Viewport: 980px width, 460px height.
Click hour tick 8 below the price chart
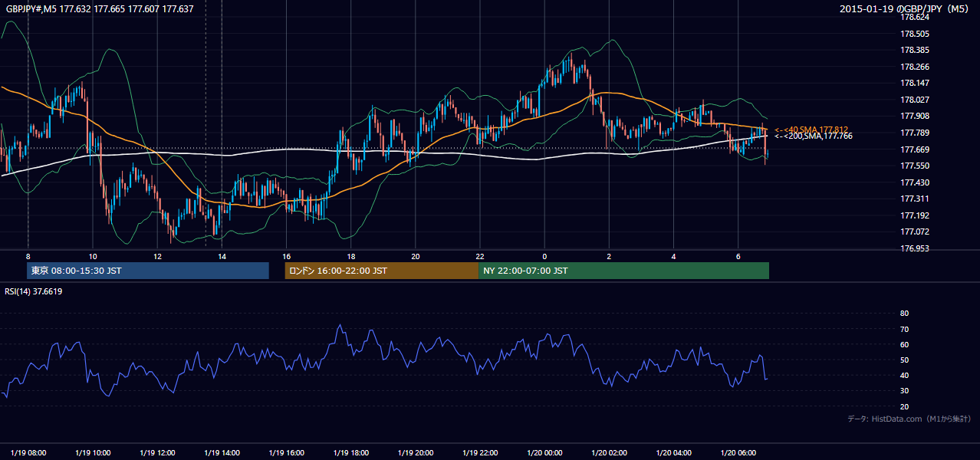[x=28, y=256]
